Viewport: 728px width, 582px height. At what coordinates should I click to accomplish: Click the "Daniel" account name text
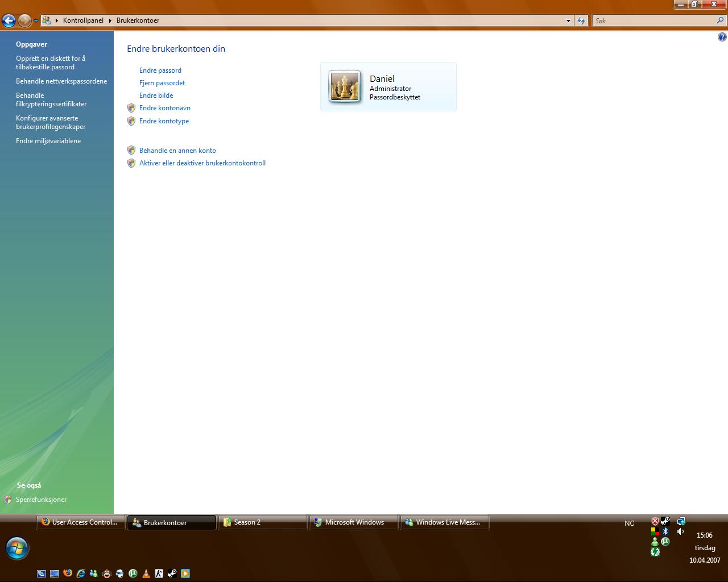[x=382, y=78]
